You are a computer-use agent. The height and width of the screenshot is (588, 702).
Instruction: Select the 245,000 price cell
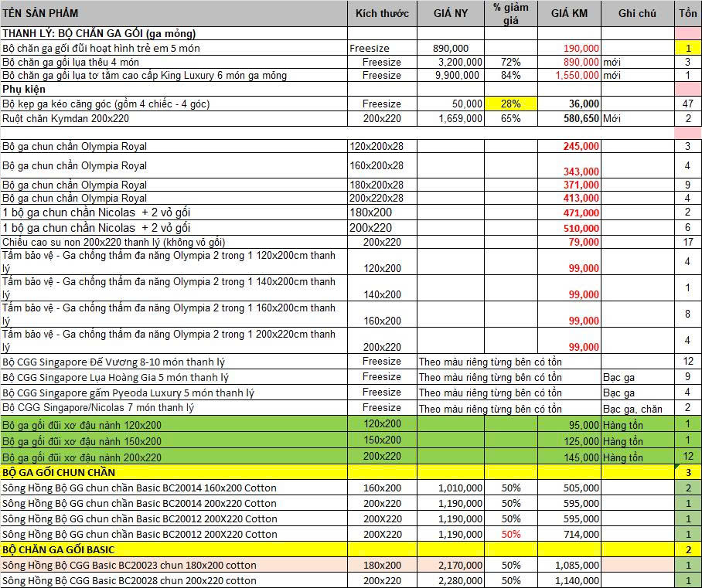[569, 146]
